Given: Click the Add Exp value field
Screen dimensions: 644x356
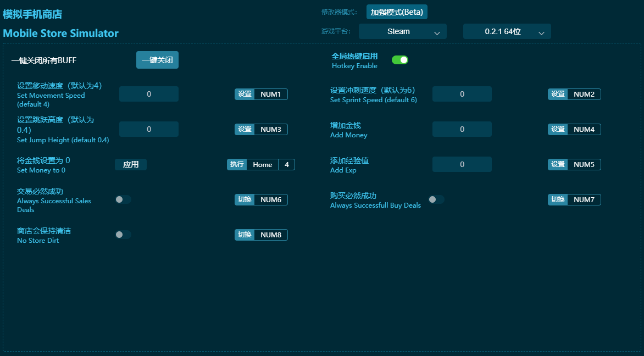Looking at the screenshot, I should tap(462, 164).
